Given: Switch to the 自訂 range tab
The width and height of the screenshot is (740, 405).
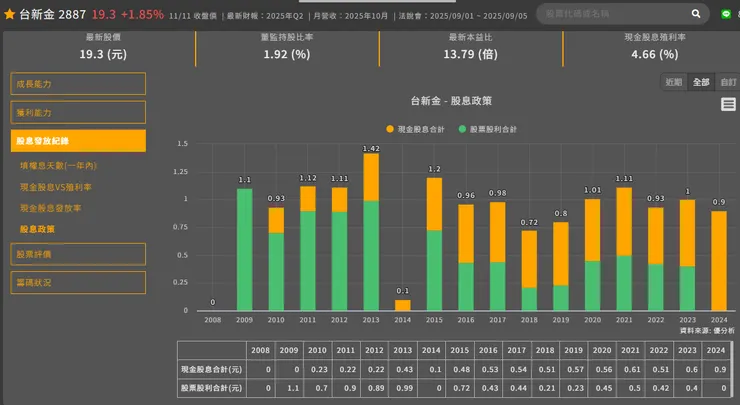Looking at the screenshot, I should point(728,82).
